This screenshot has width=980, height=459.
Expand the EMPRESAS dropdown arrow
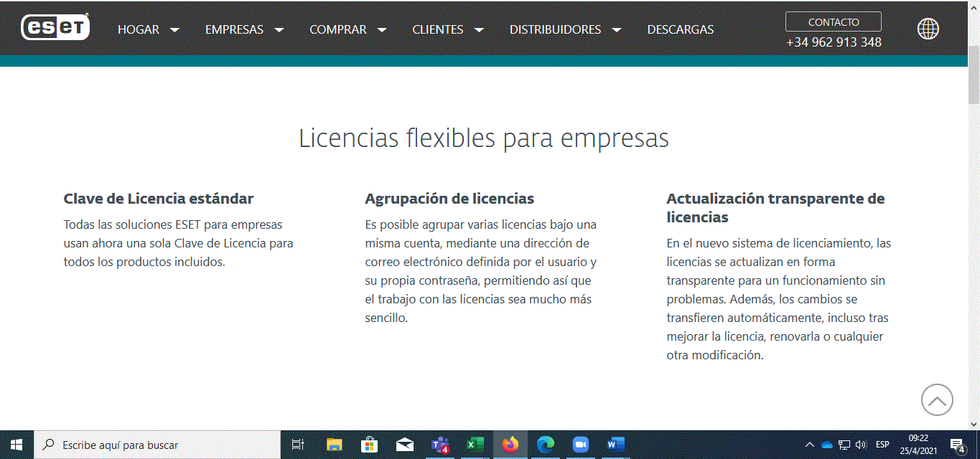pyautogui.click(x=279, y=30)
